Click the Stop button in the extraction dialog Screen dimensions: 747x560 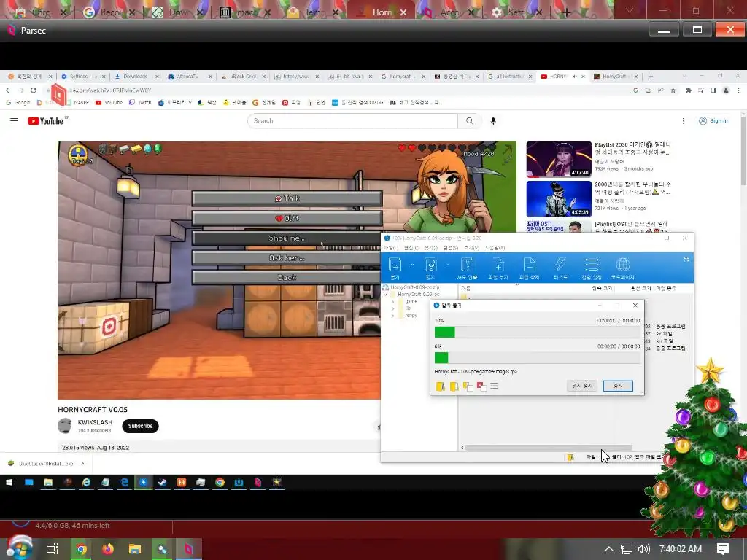click(618, 386)
